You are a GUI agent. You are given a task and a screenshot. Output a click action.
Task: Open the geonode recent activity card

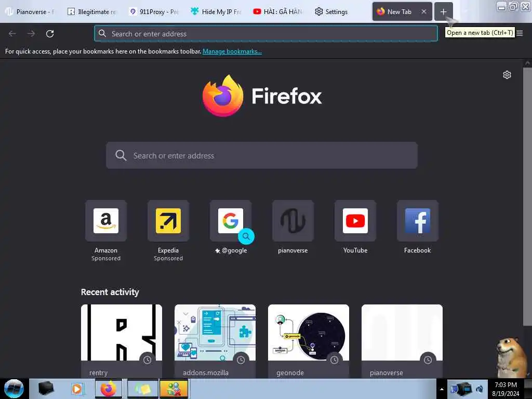[309, 341]
